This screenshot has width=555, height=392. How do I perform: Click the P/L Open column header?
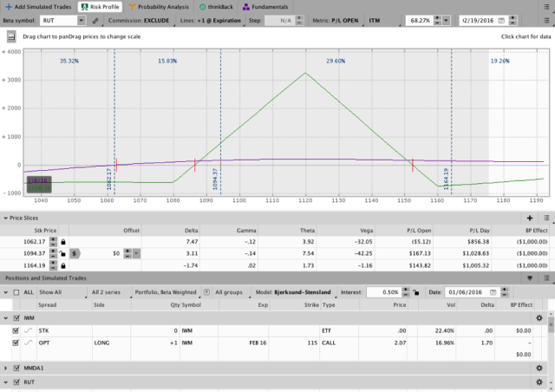(x=419, y=231)
